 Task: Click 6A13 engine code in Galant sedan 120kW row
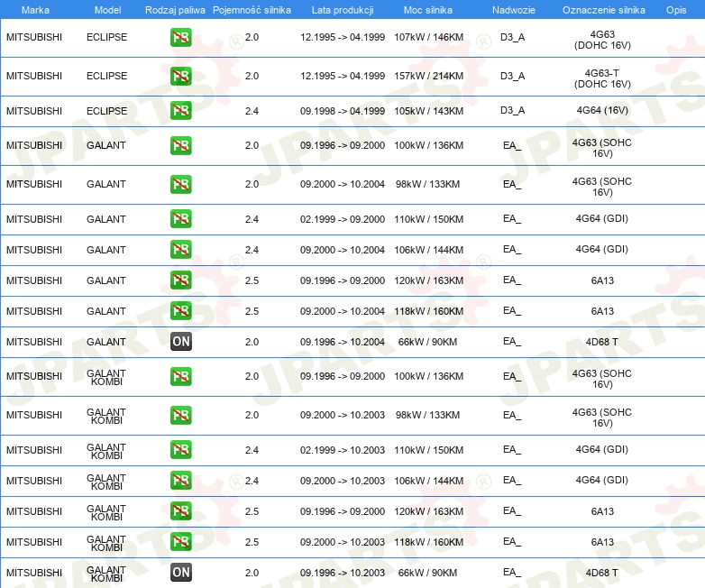pyautogui.click(x=602, y=280)
